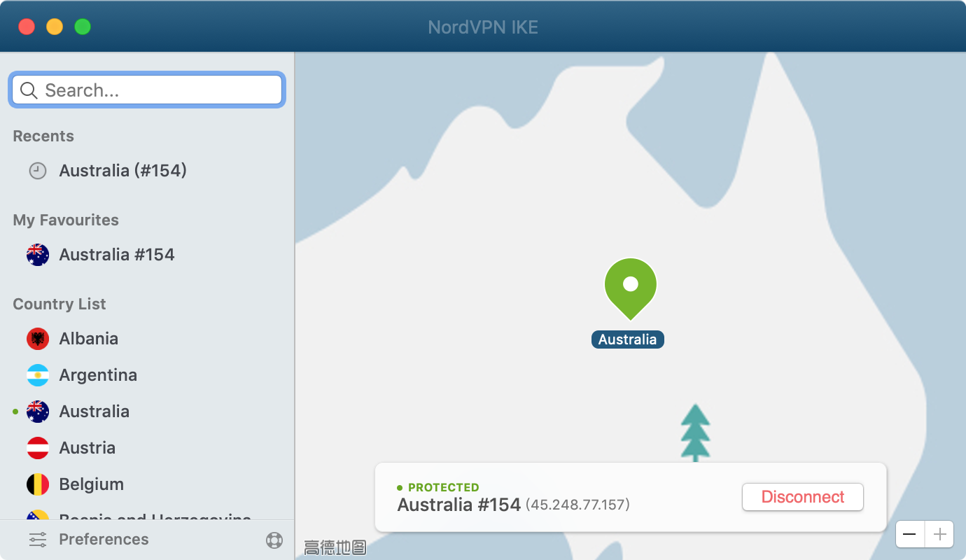Click the clock icon beside Australia (#154)
This screenshot has width=966, height=560.
[x=38, y=171]
